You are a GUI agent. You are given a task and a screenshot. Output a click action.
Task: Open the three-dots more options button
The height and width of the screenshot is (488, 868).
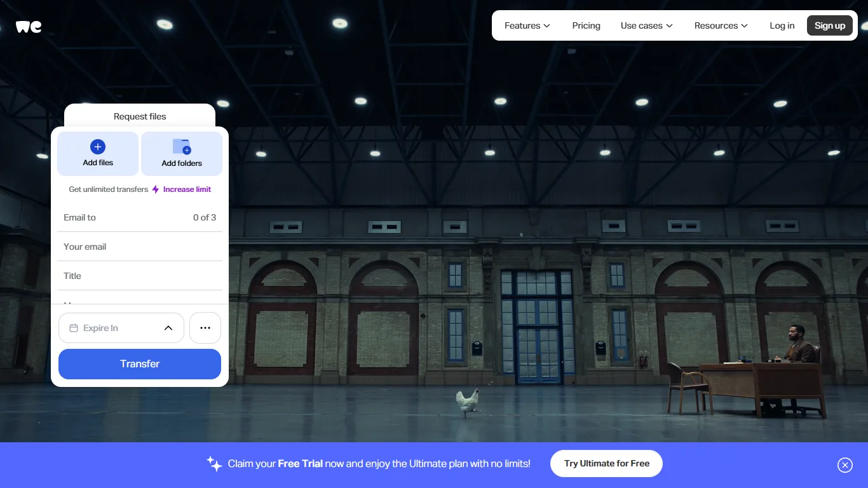coord(205,328)
